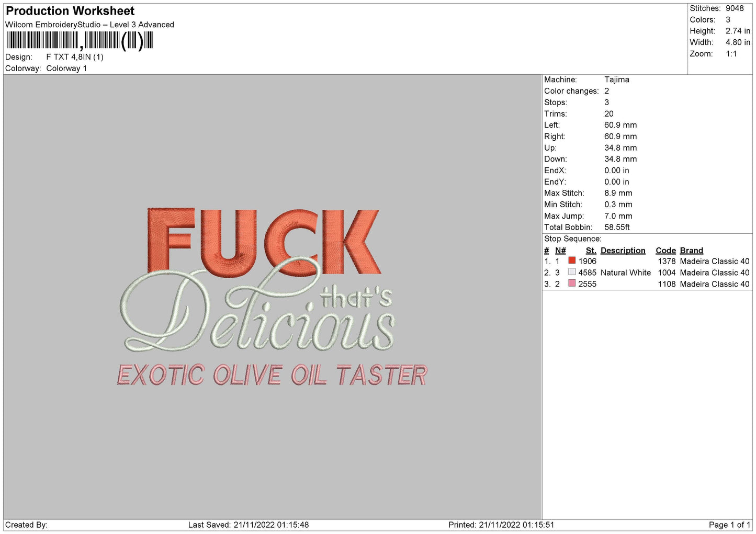Screen dimensions: 756x534
Task: Click the 'Printed: 21/11/2022 01:15:51' text
Action: [501, 525]
